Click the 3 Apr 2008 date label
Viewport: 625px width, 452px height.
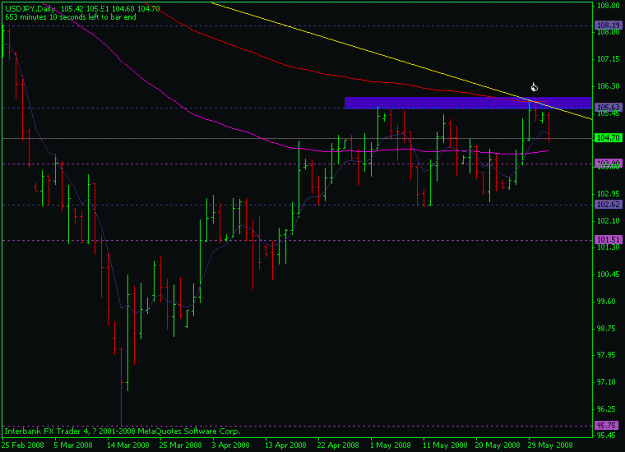[x=231, y=445]
